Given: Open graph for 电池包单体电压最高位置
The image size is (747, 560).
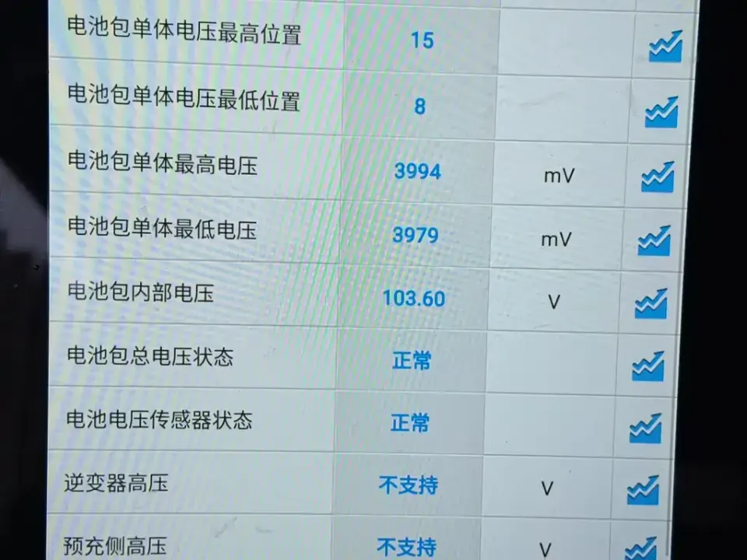Looking at the screenshot, I should (x=665, y=46).
